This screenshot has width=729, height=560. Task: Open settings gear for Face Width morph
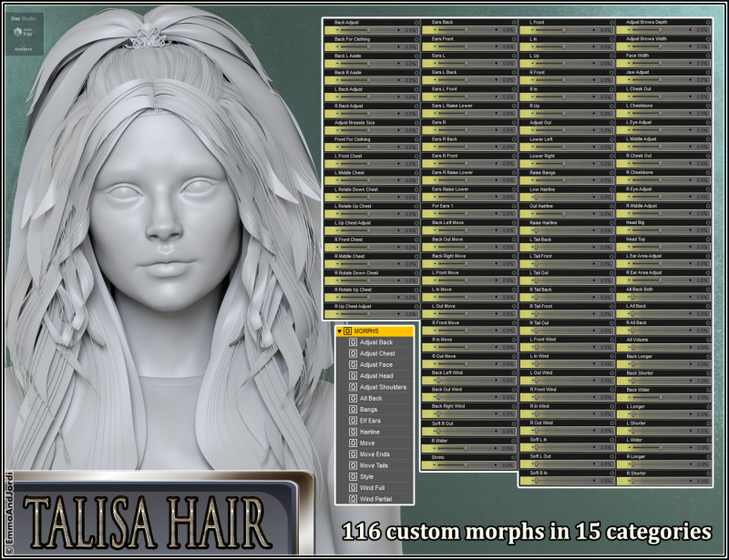[709, 56]
